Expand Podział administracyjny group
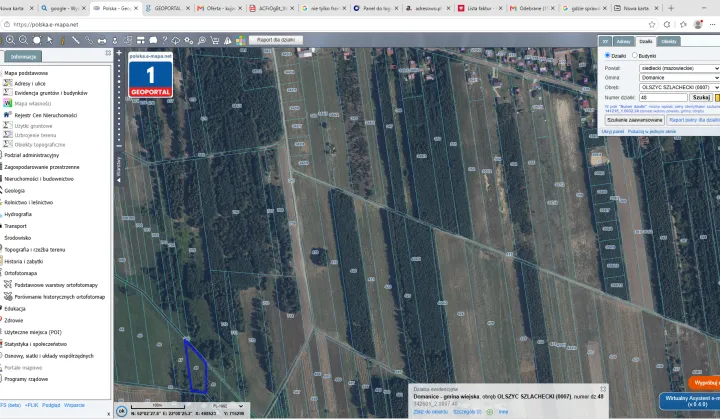This screenshot has height=420, width=720. (31, 155)
